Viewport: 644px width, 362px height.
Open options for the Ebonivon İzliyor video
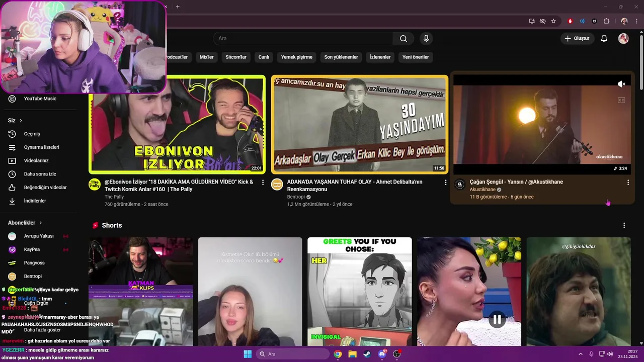[263, 183]
